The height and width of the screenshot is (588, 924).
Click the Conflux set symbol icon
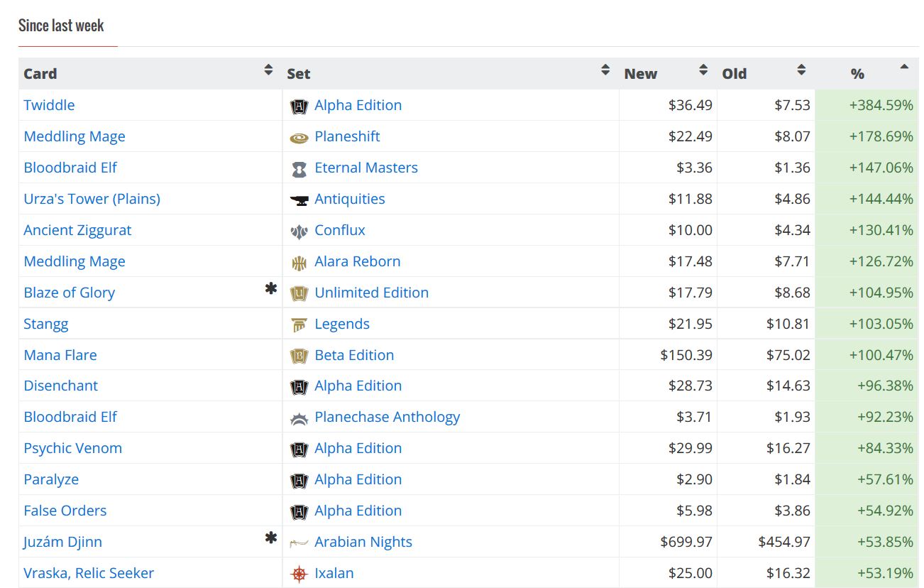[x=299, y=231]
